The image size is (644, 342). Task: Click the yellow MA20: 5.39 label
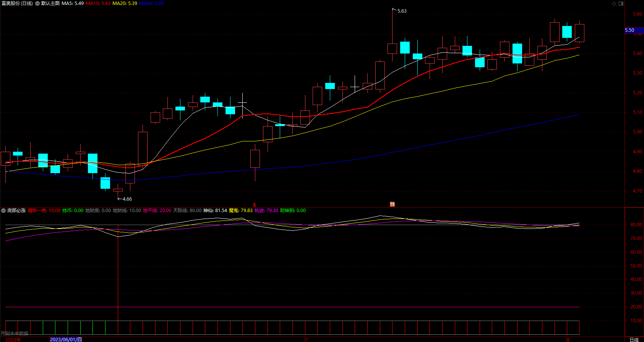click(125, 3)
